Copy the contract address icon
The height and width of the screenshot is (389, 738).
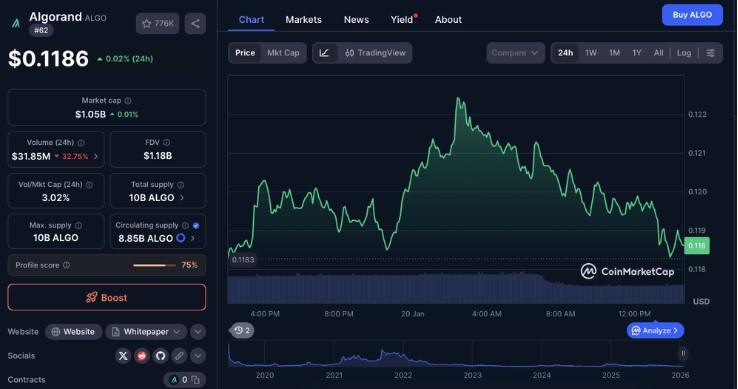(196, 380)
